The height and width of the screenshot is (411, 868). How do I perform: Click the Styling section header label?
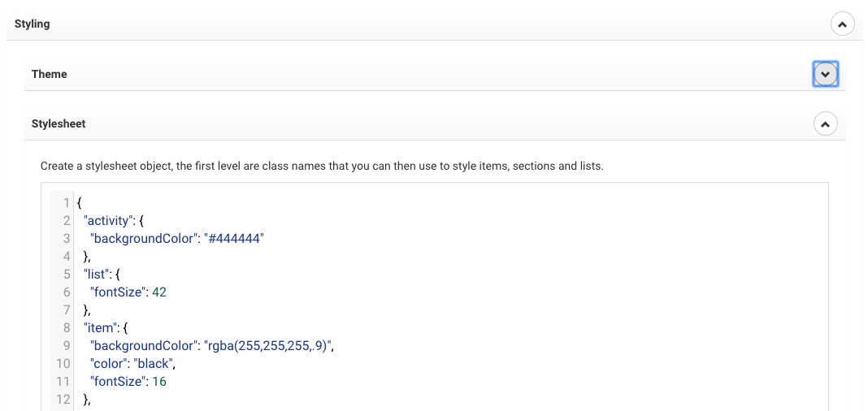point(33,24)
